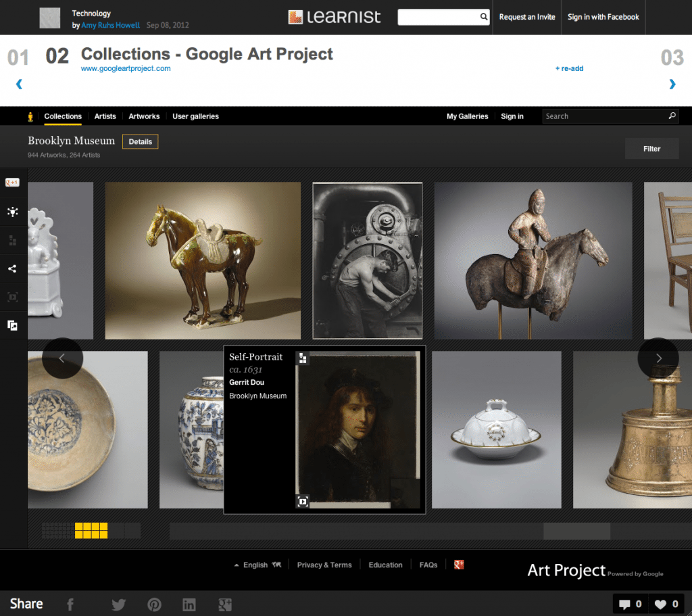
Task: Click the Learnist search magnifier icon
Action: point(484,17)
